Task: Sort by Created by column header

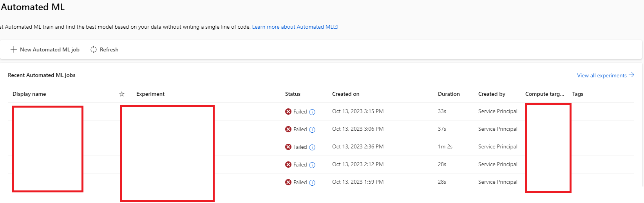Action: 492,94
